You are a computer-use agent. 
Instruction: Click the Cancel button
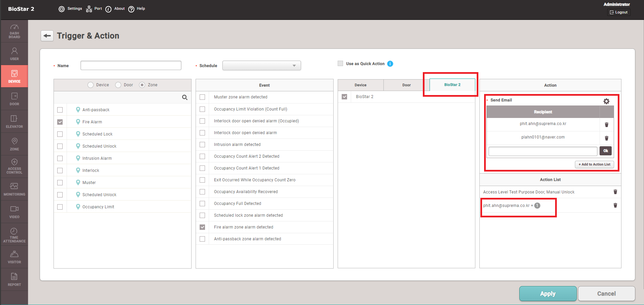pyautogui.click(x=607, y=294)
